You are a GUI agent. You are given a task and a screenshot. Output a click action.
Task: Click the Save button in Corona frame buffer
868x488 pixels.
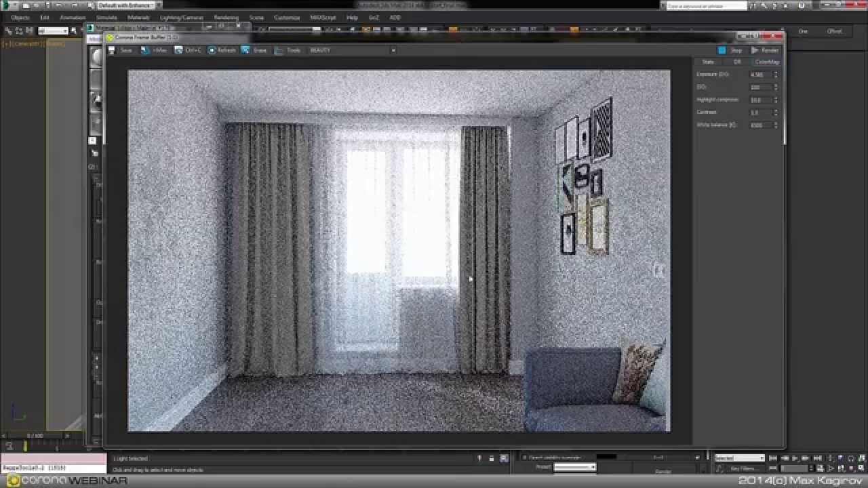(x=121, y=50)
